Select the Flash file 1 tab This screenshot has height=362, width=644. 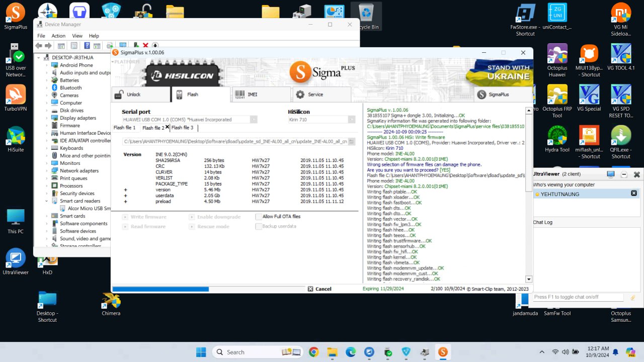pyautogui.click(x=124, y=128)
